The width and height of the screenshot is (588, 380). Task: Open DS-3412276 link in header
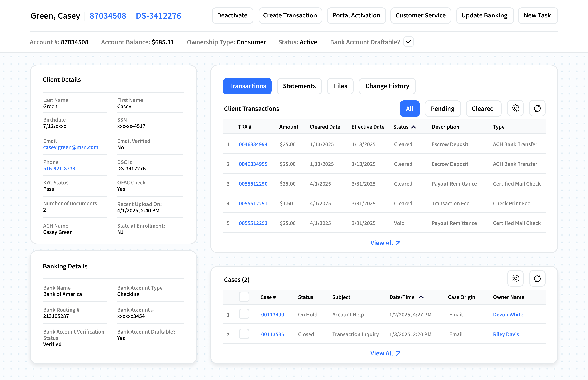point(158,16)
